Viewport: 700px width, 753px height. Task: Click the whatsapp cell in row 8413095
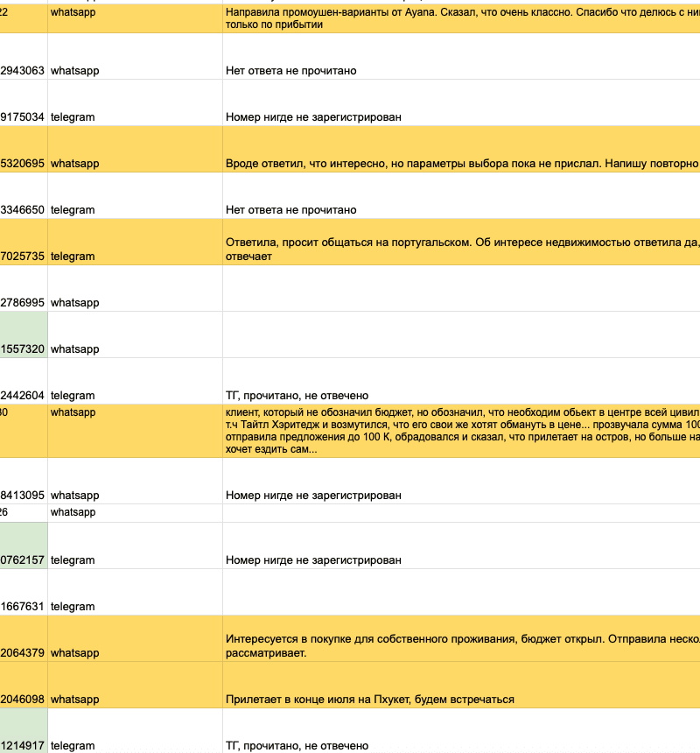(135, 481)
